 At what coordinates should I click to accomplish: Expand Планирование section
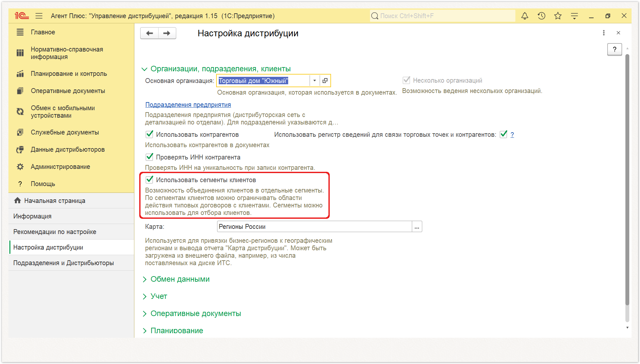pos(144,331)
